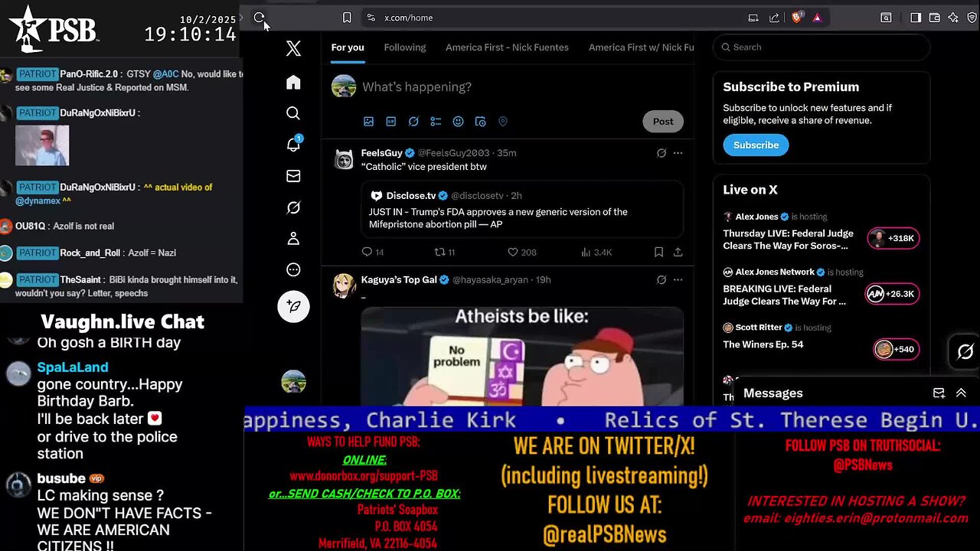
Task: Toggle the browser sidebar panel icon
Action: (x=916, y=18)
